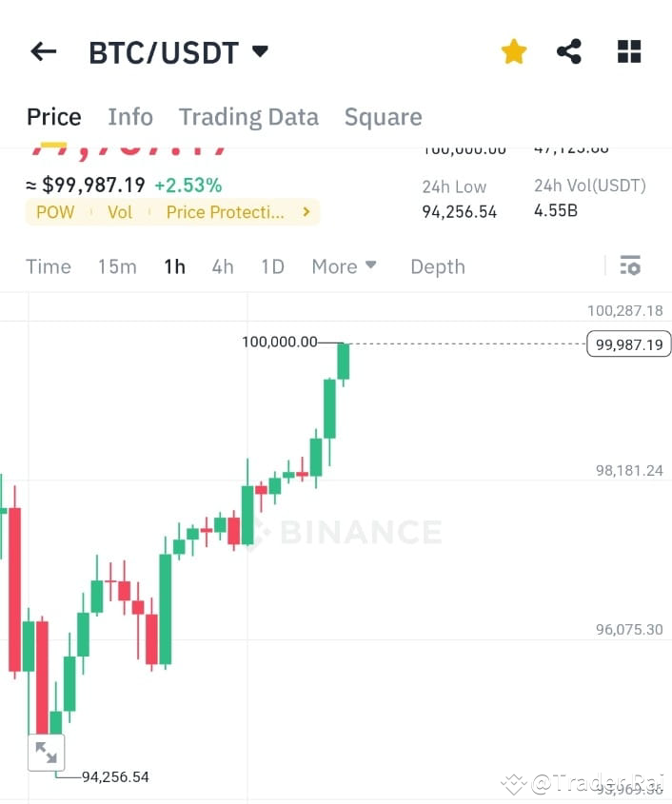
Task: Toggle the Vol indicator overlay
Action: point(120,212)
